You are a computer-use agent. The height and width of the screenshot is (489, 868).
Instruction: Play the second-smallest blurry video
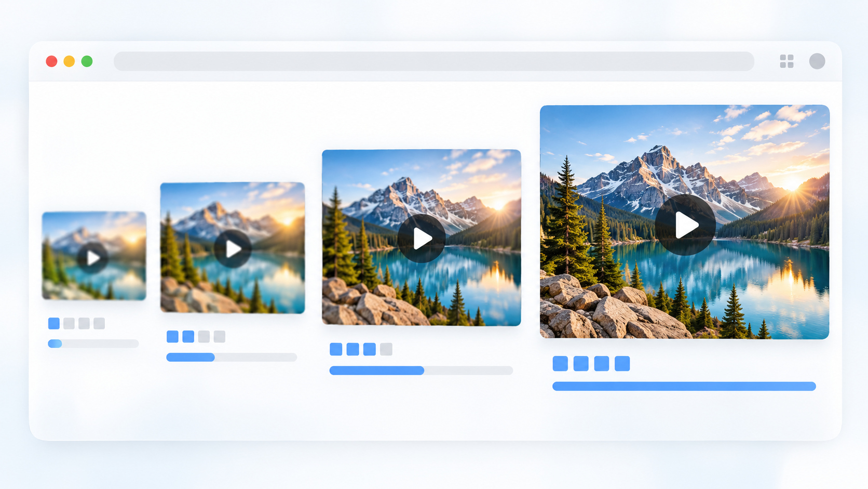[233, 249]
